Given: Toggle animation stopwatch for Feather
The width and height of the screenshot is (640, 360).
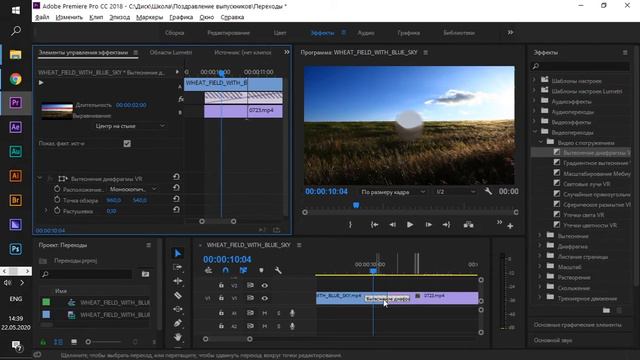Looking at the screenshot, I should (x=57, y=211).
